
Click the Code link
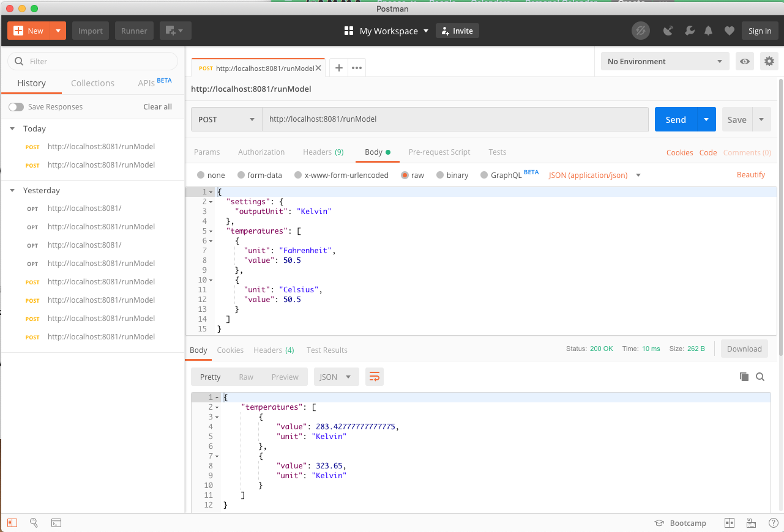[708, 153]
